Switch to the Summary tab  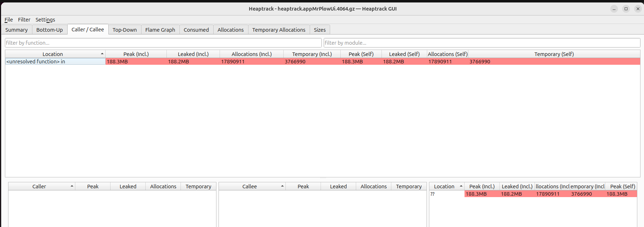(x=17, y=30)
